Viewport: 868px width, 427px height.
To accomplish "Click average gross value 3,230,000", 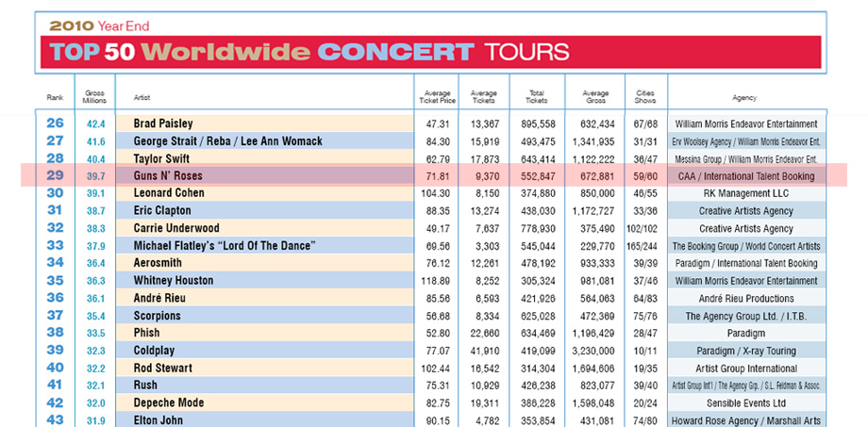I will point(594,352).
